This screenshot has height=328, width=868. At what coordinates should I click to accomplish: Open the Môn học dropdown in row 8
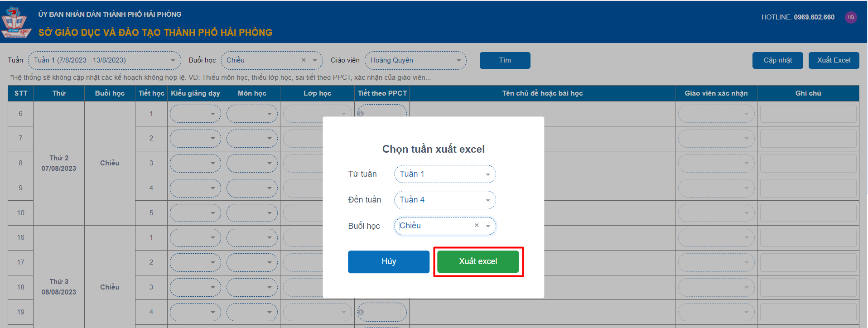pyautogui.click(x=252, y=163)
